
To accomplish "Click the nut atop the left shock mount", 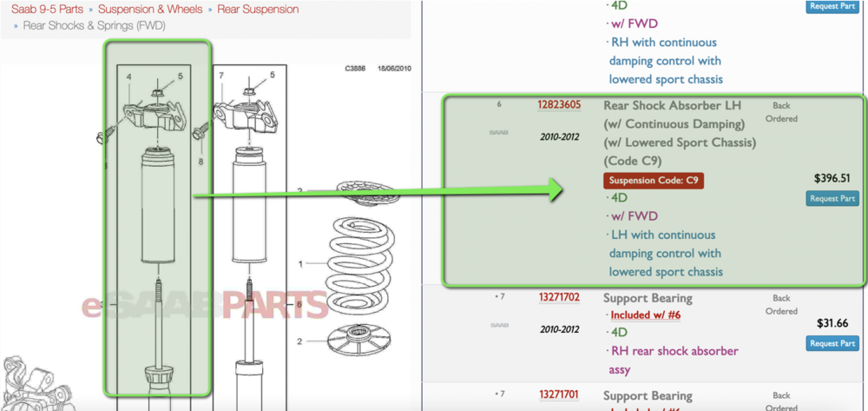I will click(x=156, y=91).
